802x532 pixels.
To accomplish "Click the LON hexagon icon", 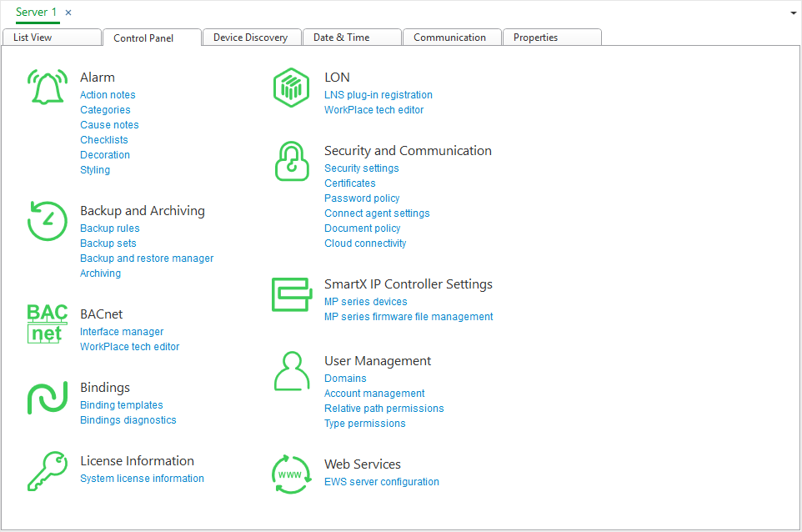I will click(x=291, y=88).
